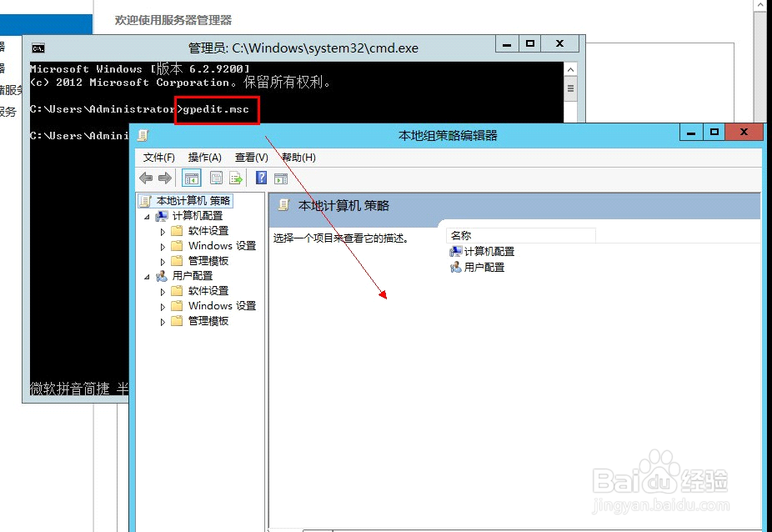Click the Export List toolbar icon
Screen dimensions: 772x532
pyautogui.click(x=236, y=178)
